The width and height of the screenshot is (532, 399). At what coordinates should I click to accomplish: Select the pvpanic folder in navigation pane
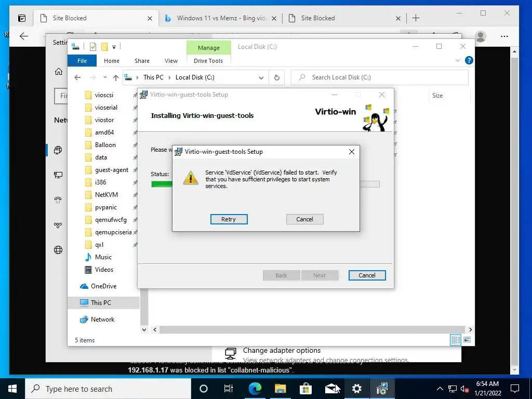105,207
